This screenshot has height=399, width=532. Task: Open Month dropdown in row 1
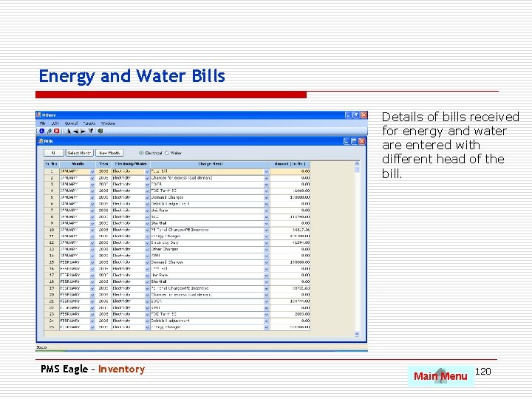click(x=92, y=171)
